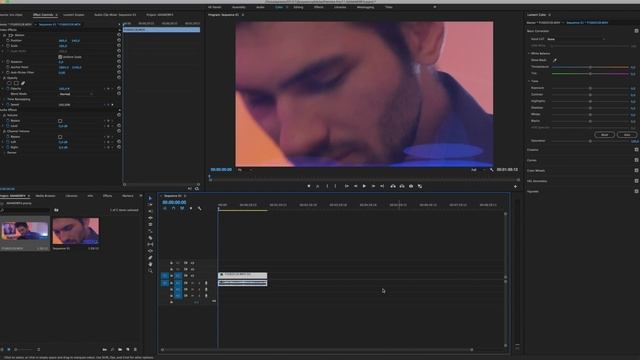Open the Blend Mode dropdown

point(76,94)
